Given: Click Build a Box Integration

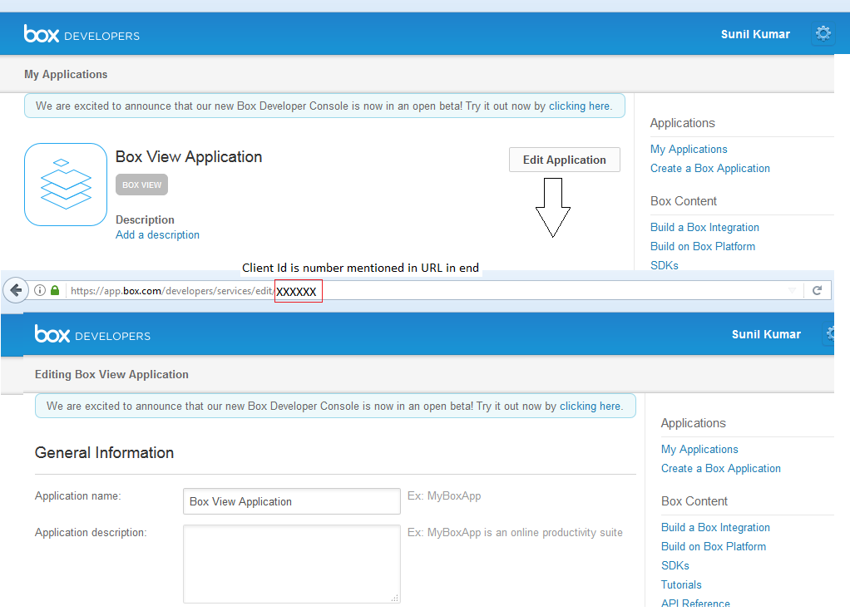Looking at the screenshot, I should pos(704,227).
